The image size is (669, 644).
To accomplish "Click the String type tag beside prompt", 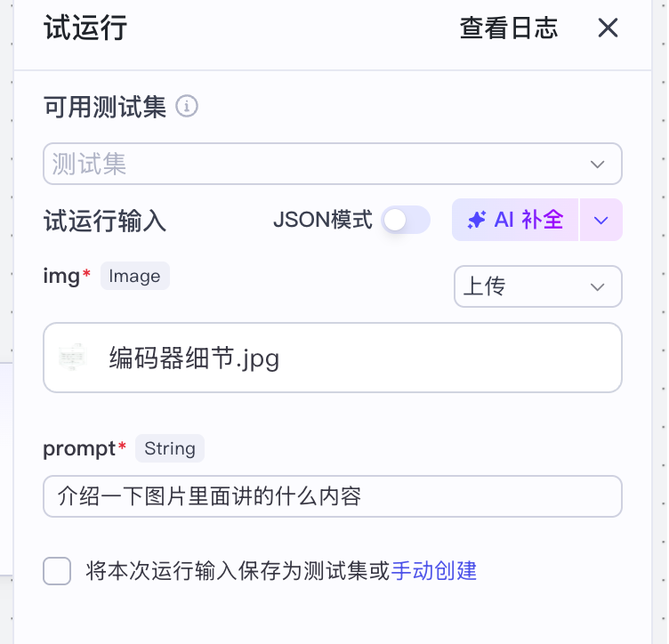I will pyautogui.click(x=169, y=448).
